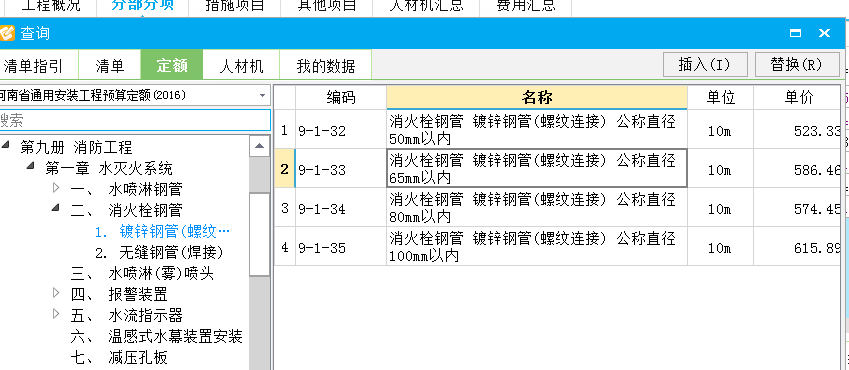Select row number 4 header

coord(285,247)
